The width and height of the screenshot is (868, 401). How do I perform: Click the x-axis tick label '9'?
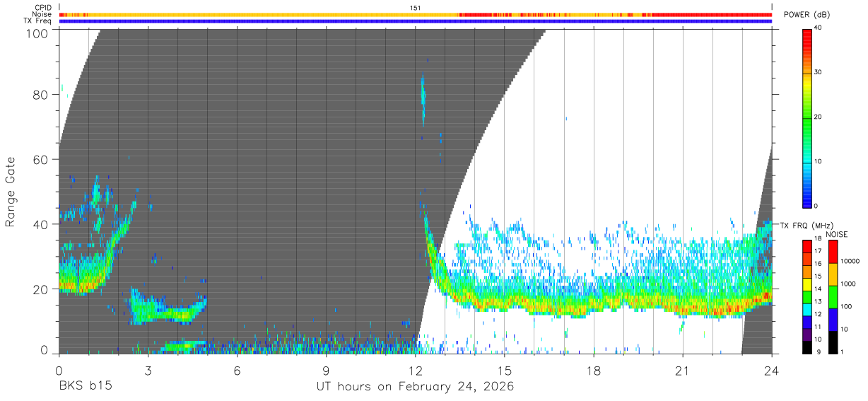[326, 370]
